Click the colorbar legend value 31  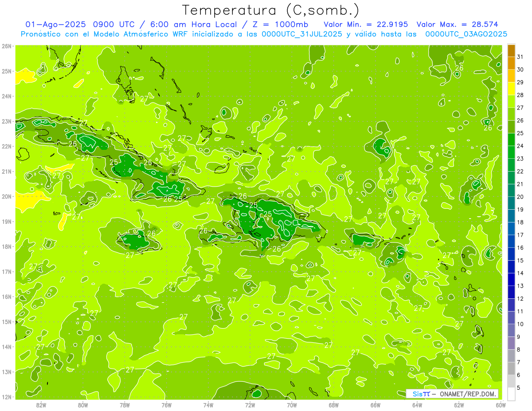click(x=520, y=57)
